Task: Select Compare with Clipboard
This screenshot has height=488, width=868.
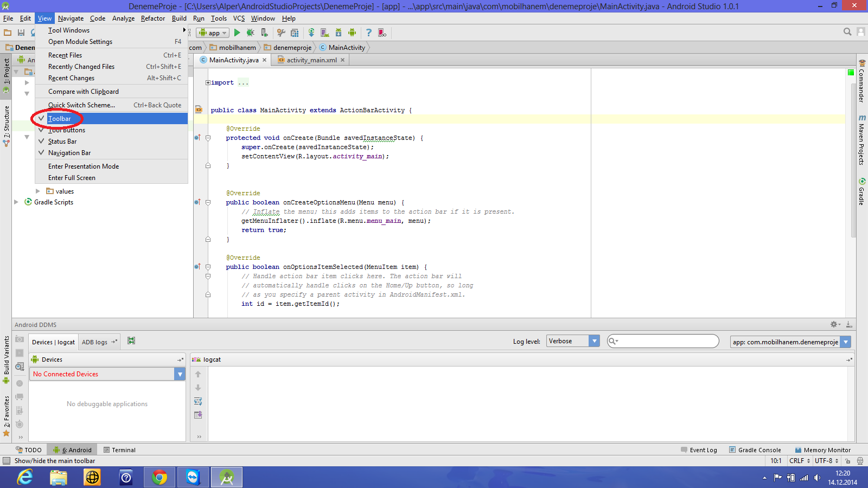Action: point(111,92)
